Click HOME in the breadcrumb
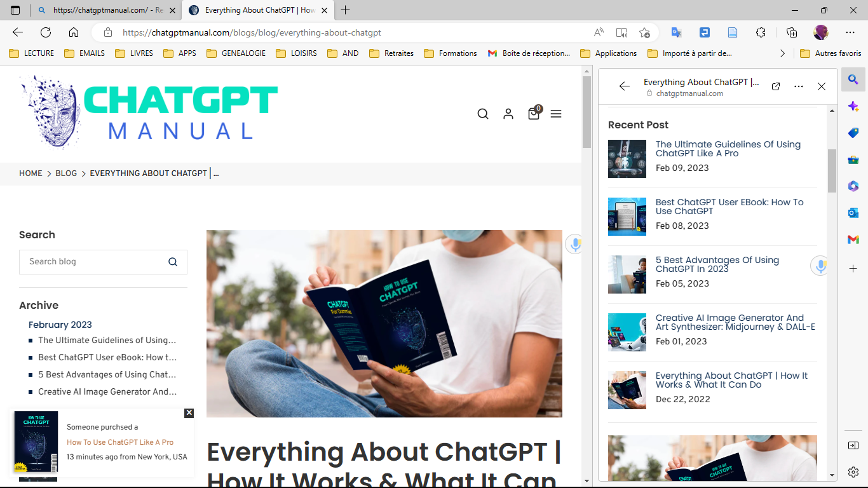This screenshot has height=488, width=868. (31, 173)
